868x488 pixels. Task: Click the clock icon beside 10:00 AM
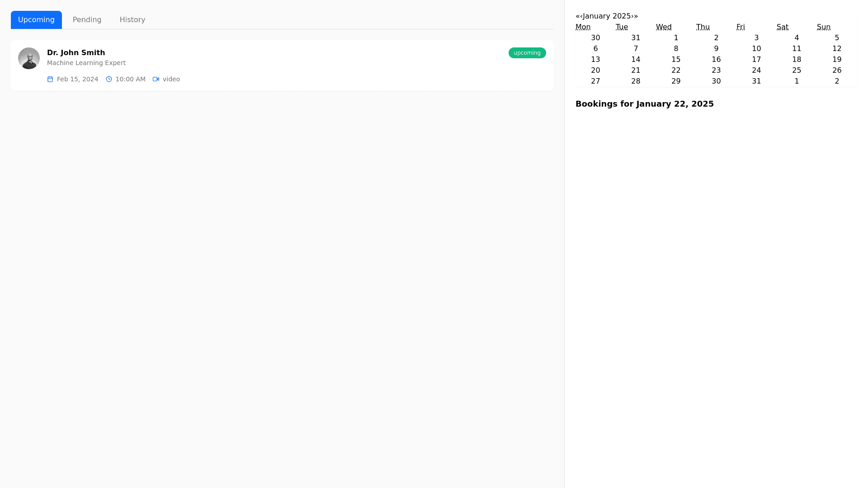pos(109,79)
